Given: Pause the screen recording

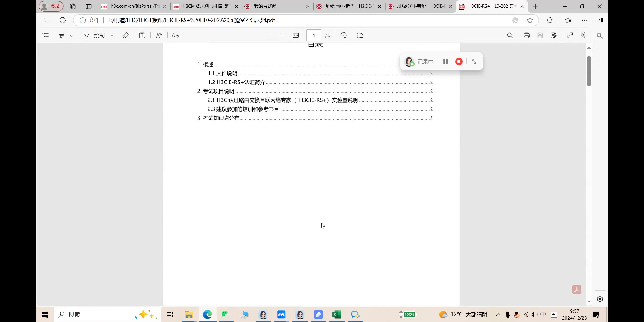Looking at the screenshot, I should point(446,61).
